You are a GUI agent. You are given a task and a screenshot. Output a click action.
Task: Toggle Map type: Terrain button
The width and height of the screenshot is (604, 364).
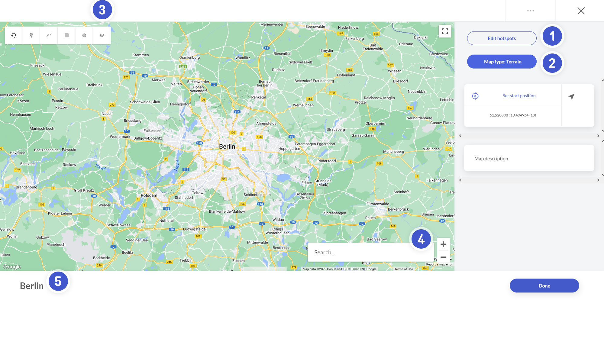[502, 62]
